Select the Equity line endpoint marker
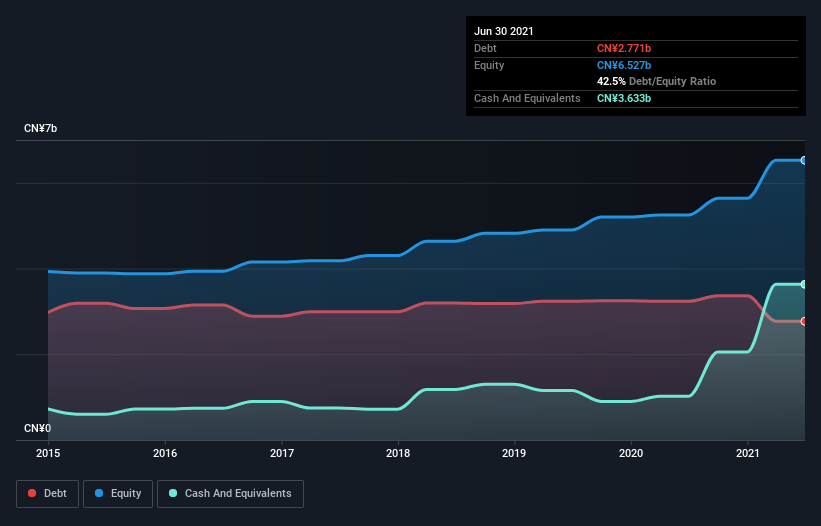 (804, 160)
